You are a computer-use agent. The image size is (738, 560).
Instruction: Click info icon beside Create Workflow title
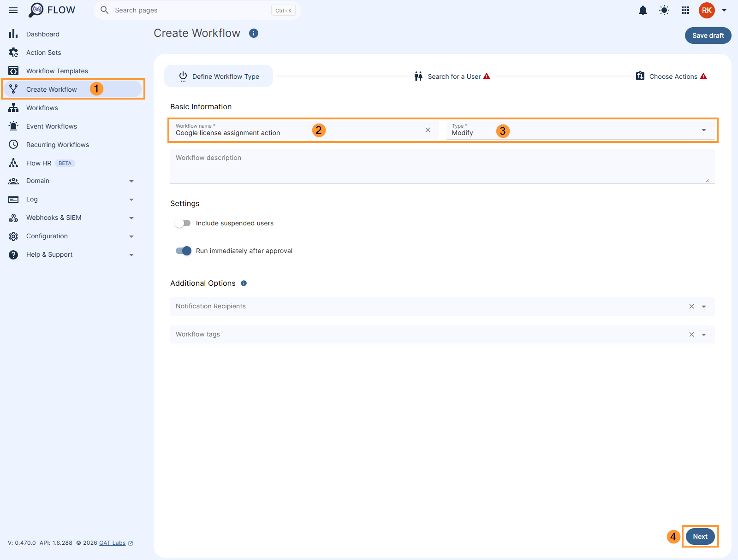[x=254, y=33]
